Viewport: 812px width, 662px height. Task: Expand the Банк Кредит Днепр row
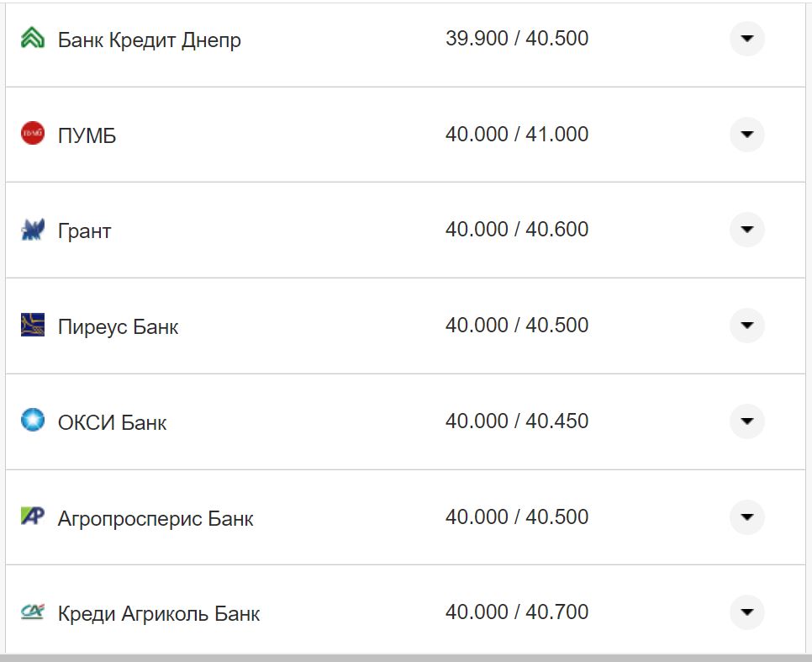coord(746,39)
